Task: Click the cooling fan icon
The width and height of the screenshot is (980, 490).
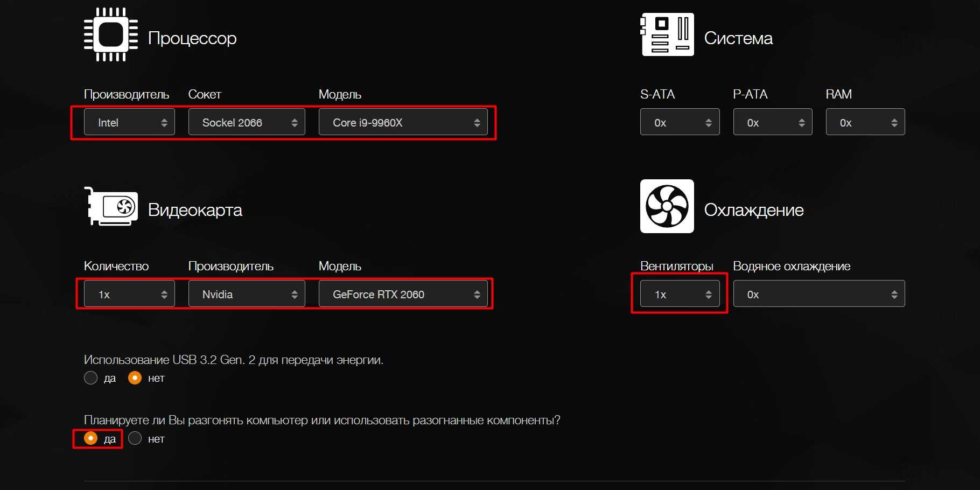Action: 667,206
